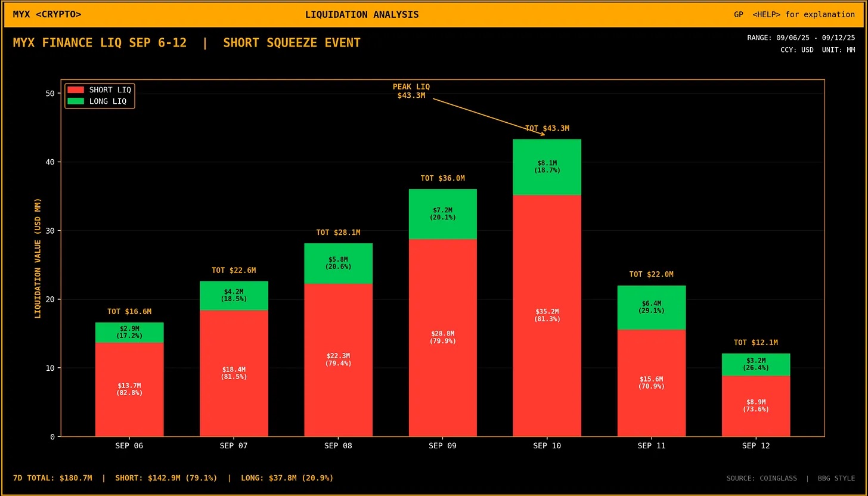Viewport: 868px width, 496px height.
Task: Toggle the LONG LIQ legend label
Action: point(107,101)
